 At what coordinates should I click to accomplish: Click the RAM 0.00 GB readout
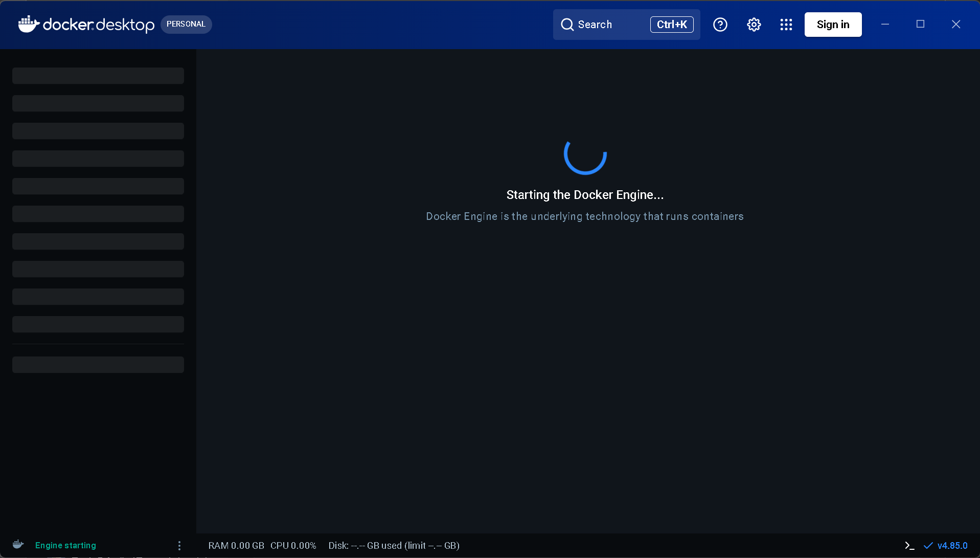tap(236, 546)
